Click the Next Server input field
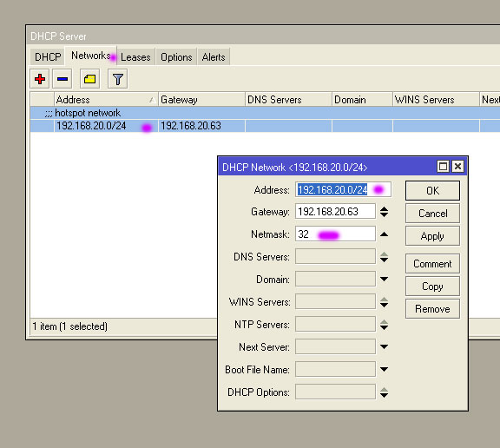The image size is (500, 448). tap(335, 347)
